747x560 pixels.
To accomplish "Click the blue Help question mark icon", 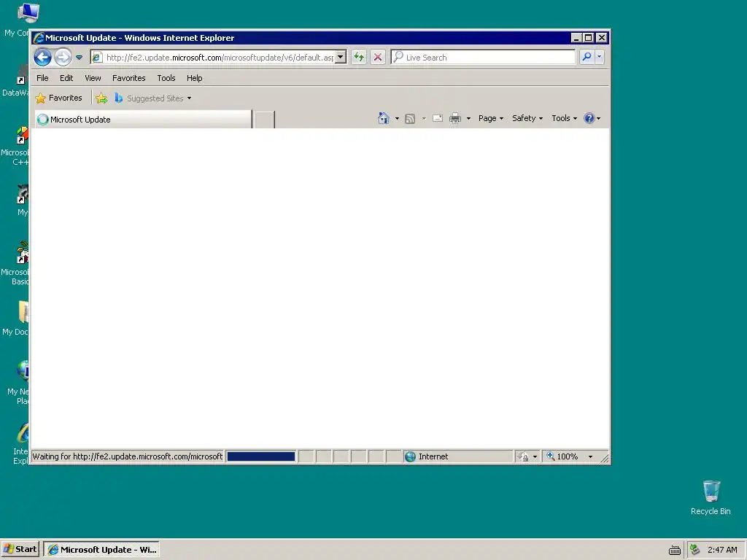I will pyautogui.click(x=589, y=118).
